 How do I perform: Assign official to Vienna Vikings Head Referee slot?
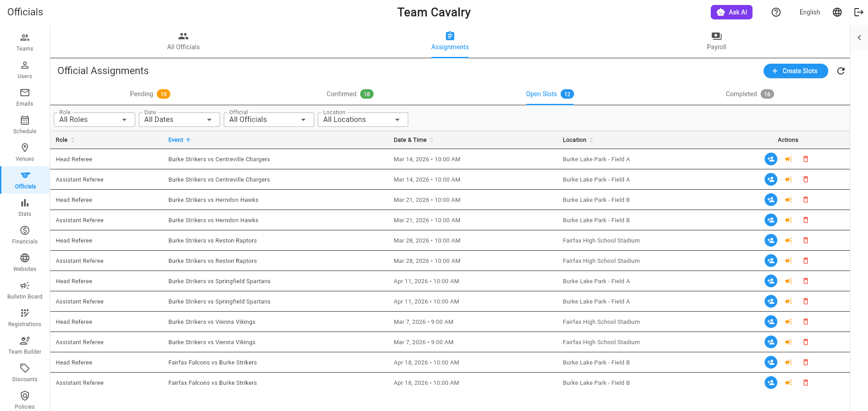(x=771, y=322)
